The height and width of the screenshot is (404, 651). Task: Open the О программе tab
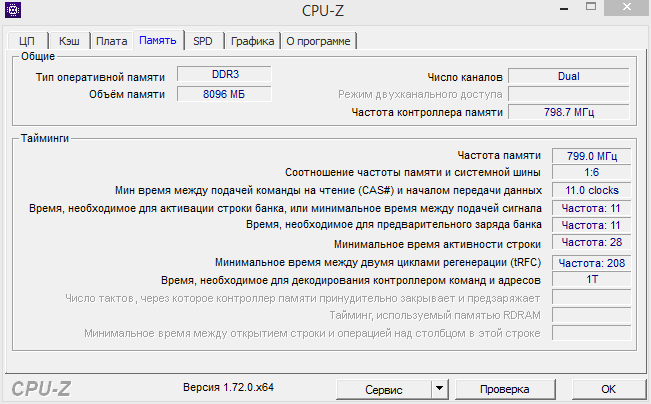[x=318, y=41]
